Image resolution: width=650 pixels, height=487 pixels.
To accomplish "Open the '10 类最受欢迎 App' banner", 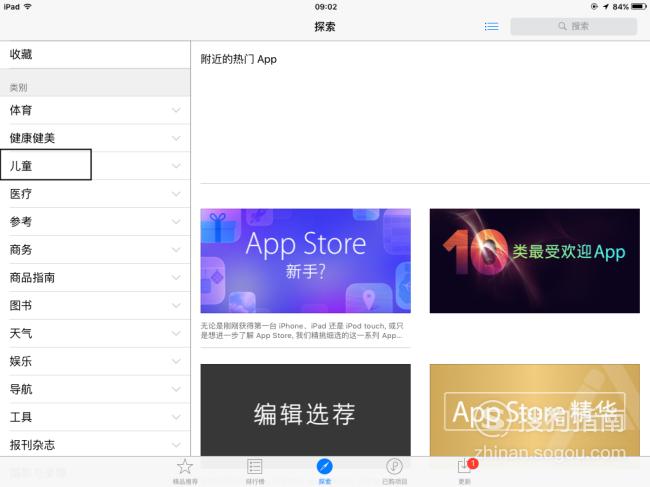I will click(535, 261).
